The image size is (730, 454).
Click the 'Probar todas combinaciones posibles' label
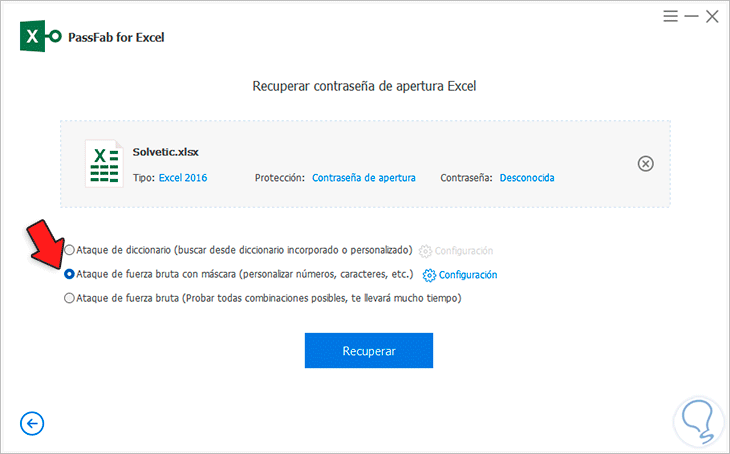(x=269, y=298)
